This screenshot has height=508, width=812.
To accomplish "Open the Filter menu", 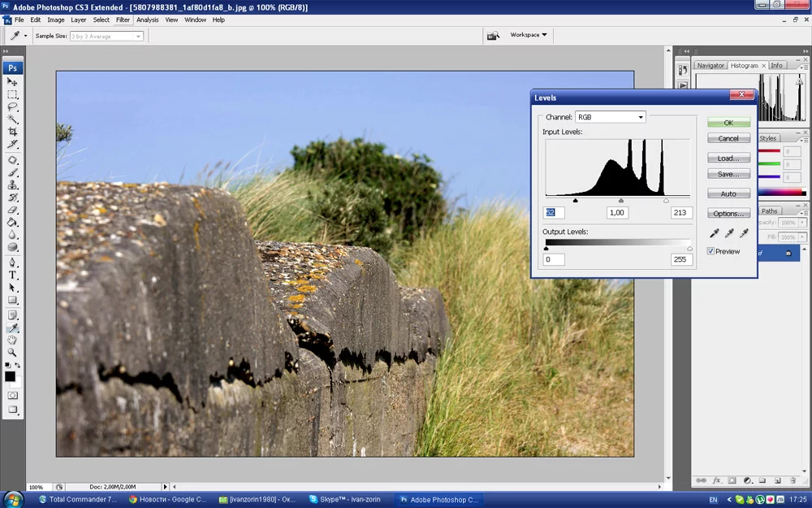I will 123,20.
